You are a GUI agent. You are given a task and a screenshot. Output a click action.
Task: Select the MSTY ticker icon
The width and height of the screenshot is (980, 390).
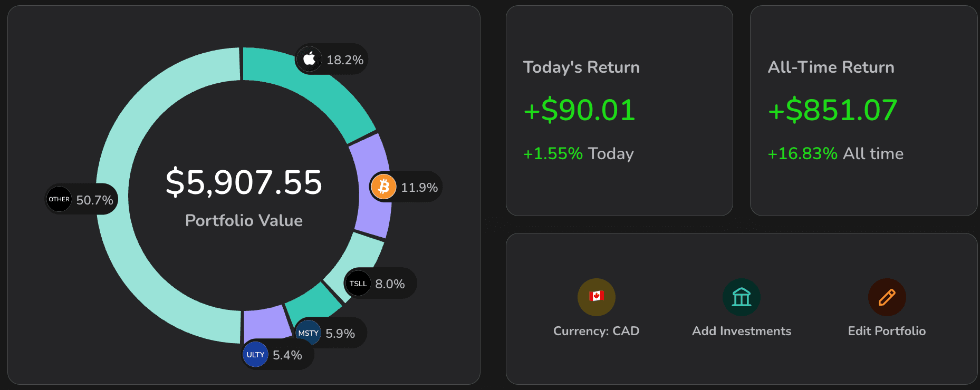coord(308,333)
